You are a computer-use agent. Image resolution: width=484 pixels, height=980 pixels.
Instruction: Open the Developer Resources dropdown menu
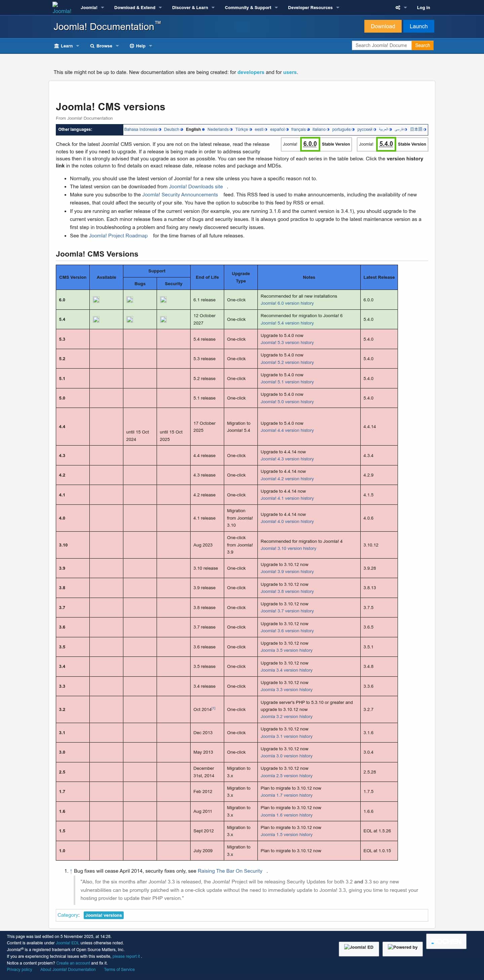pyautogui.click(x=313, y=8)
